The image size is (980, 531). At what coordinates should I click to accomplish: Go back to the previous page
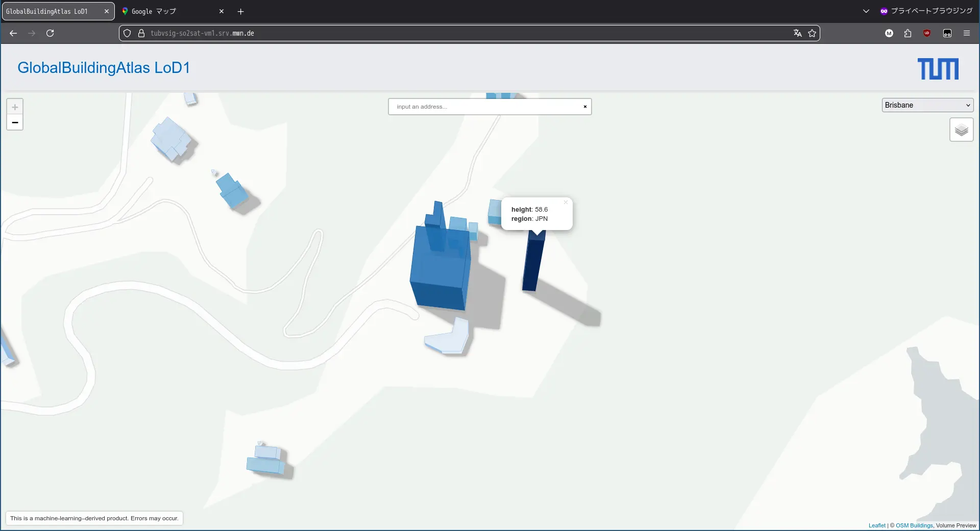coord(13,33)
